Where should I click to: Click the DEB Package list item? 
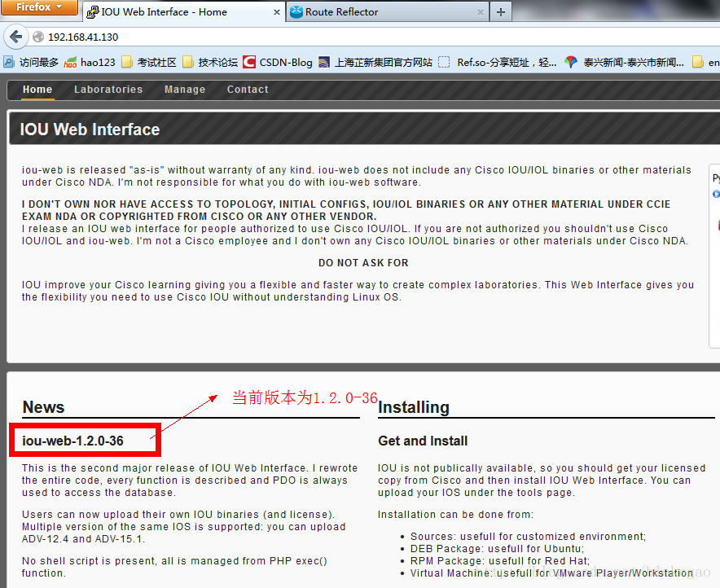[497, 549]
